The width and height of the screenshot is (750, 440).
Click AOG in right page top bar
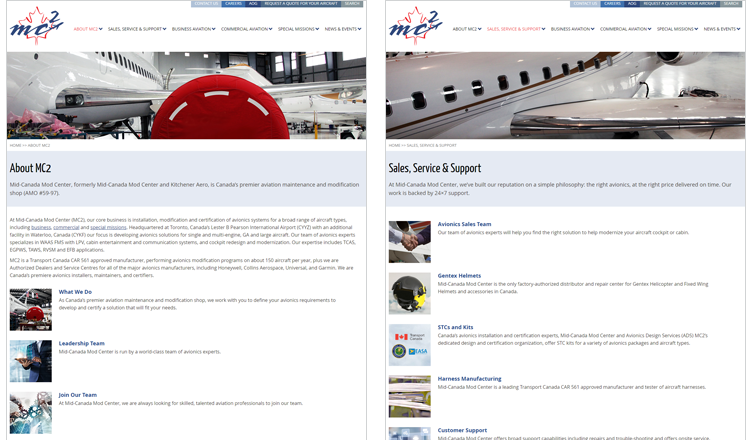[x=632, y=3]
